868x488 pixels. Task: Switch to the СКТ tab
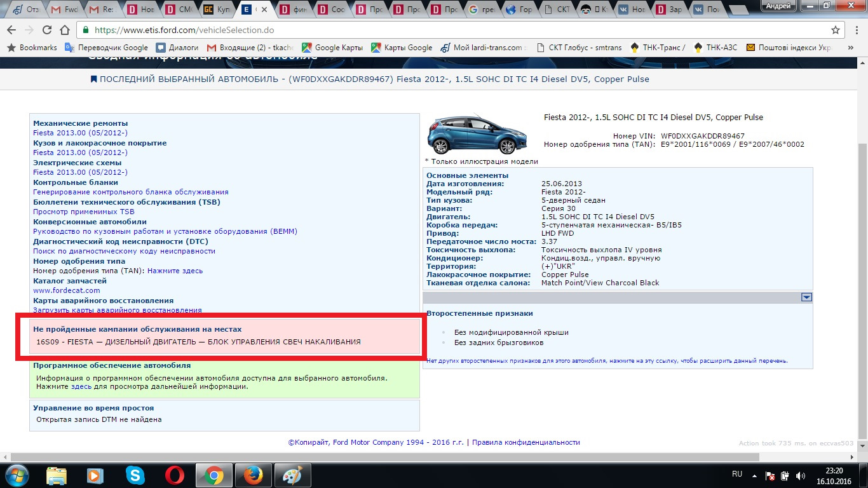(559, 10)
